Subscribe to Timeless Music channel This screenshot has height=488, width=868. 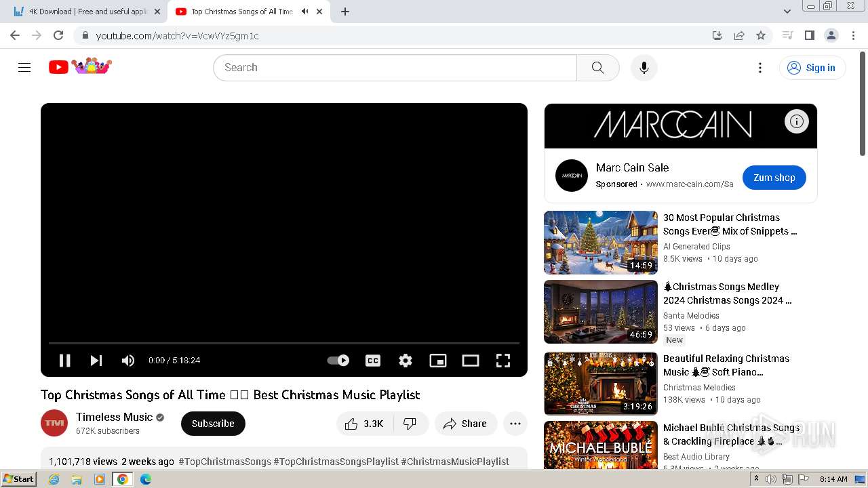click(x=213, y=424)
